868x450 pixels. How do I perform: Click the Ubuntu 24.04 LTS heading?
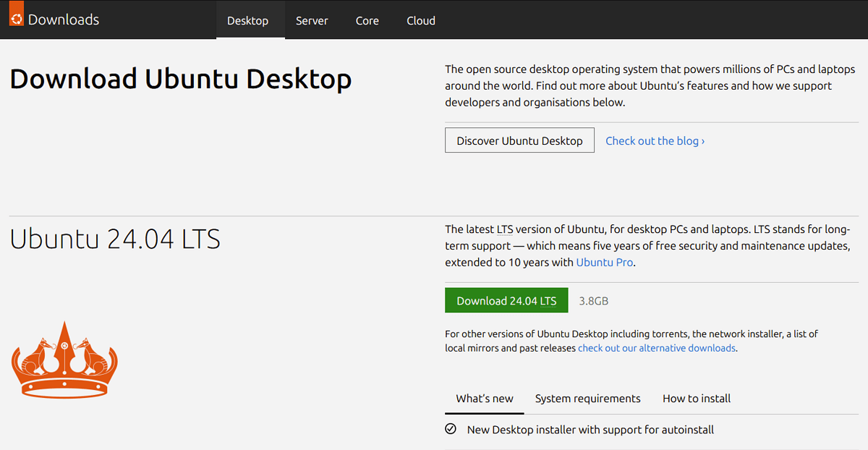(x=114, y=239)
